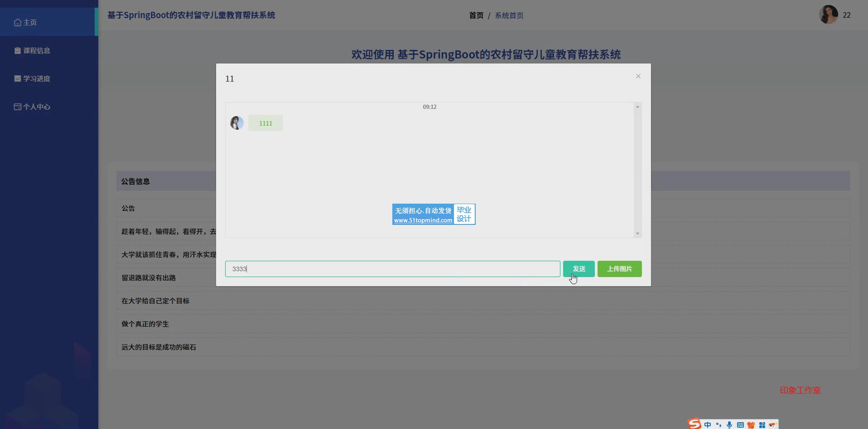This screenshot has height=429, width=868.
Task: Open the soft keyboard icon in IME bar
Action: coord(740,425)
